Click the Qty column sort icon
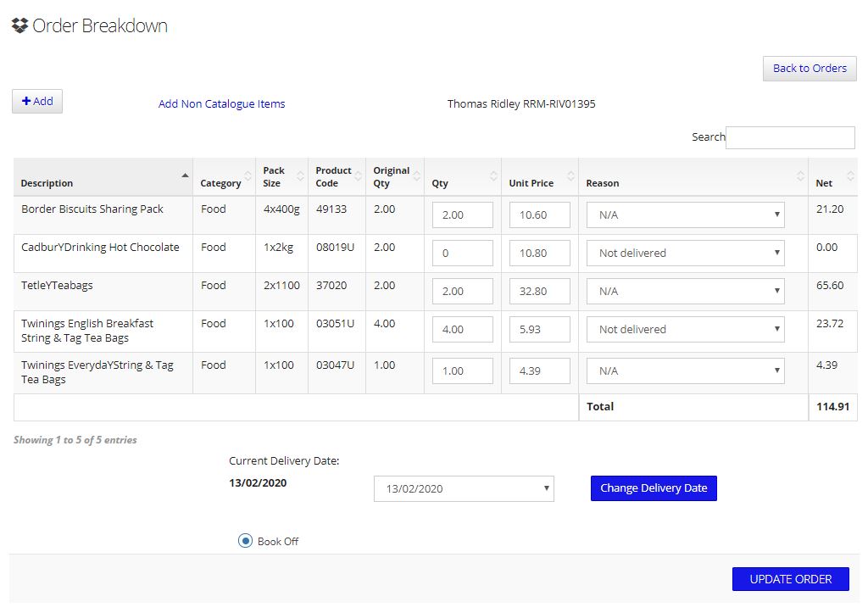 pyautogui.click(x=493, y=176)
